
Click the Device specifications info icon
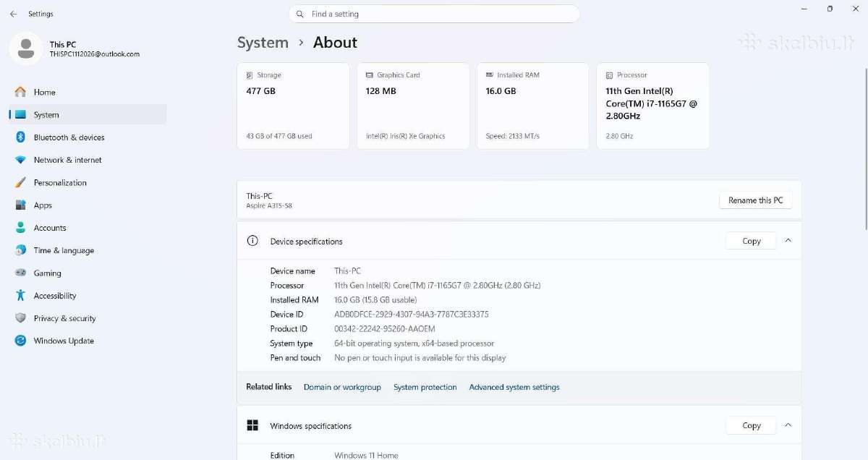coord(252,241)
